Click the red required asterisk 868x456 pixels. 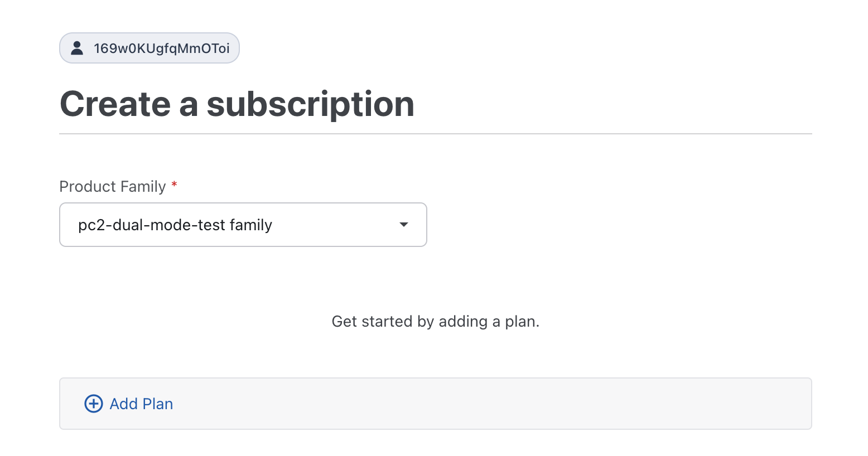[x=174, y=185]
